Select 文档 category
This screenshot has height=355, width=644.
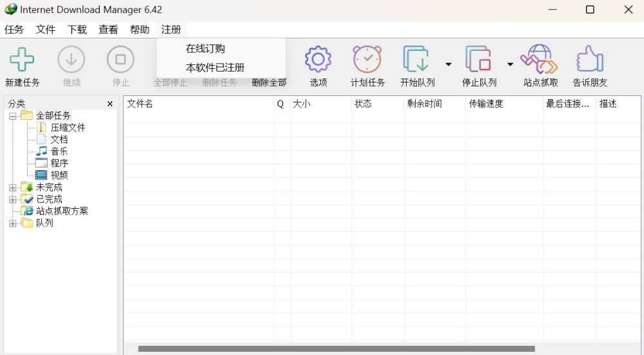[x=59, y=140]
